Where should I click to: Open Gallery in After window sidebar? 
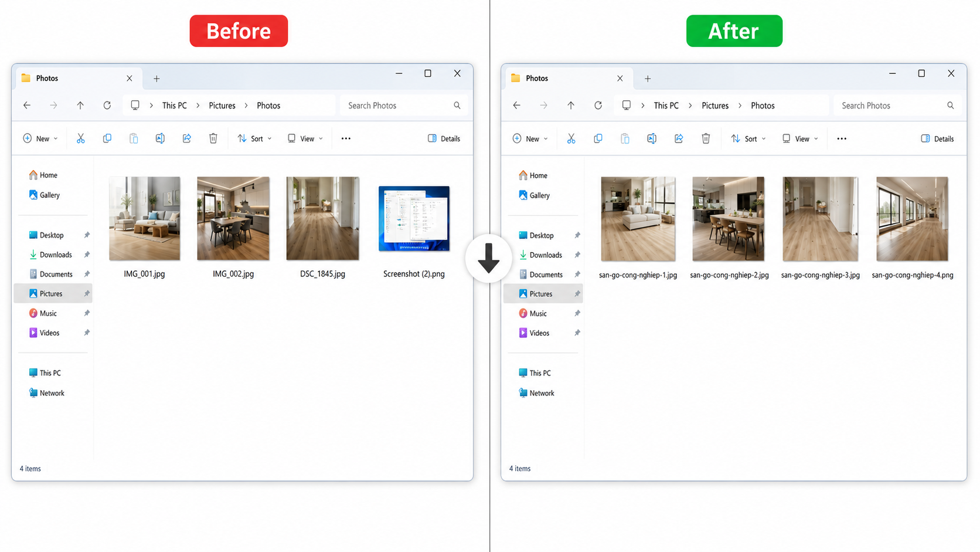[539, 195]
